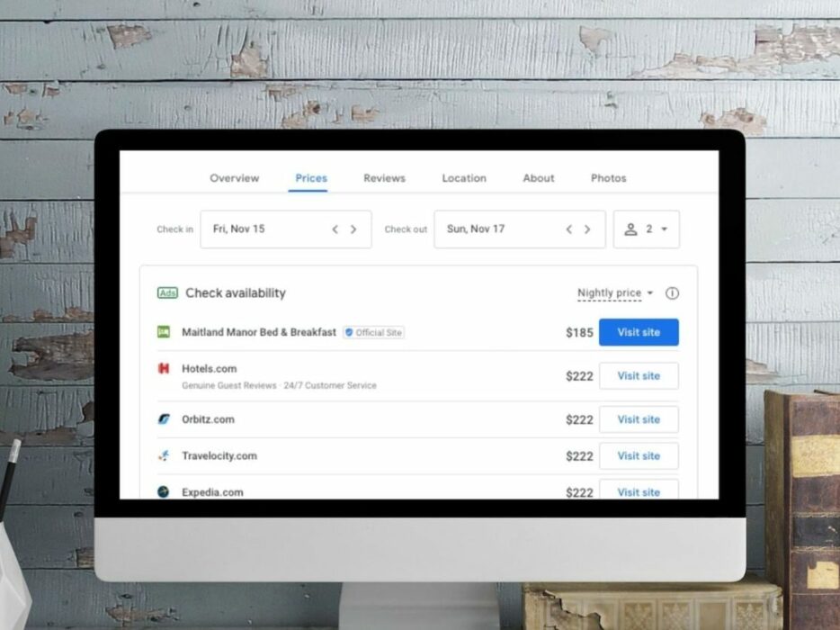
Task: Visit site for Travelocity.com
Action: [639, 455]
